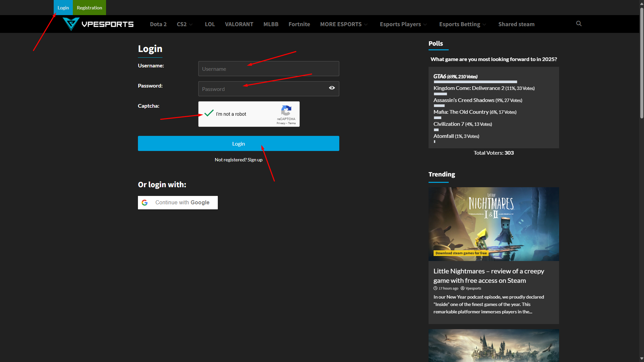Follow the Not registered? Sign up link

[x=239, y=160]
